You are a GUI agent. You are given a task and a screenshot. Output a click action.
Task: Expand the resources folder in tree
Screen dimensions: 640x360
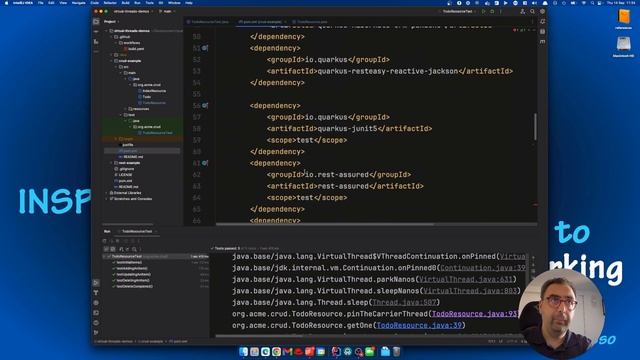tap(125, 109)
